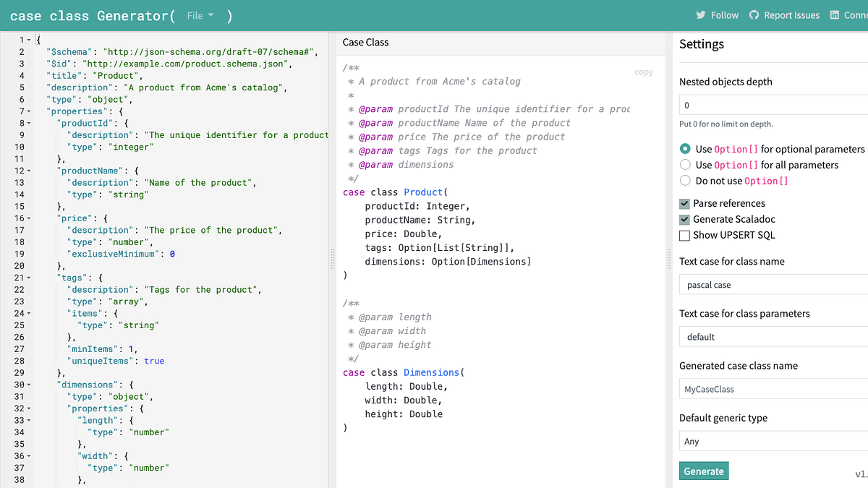Screen dimensions: 868x488
Task: Disable Generate Scaladoc
Action: [684, 219]
